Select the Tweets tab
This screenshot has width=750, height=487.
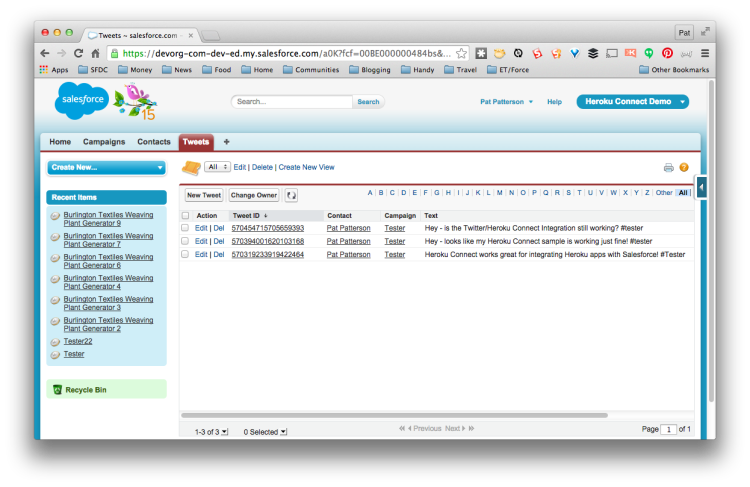click(x=196, y=142)
